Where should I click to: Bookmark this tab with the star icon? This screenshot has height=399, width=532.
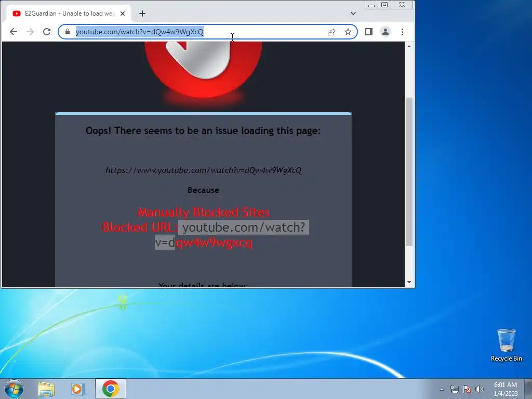click(348, 32)
